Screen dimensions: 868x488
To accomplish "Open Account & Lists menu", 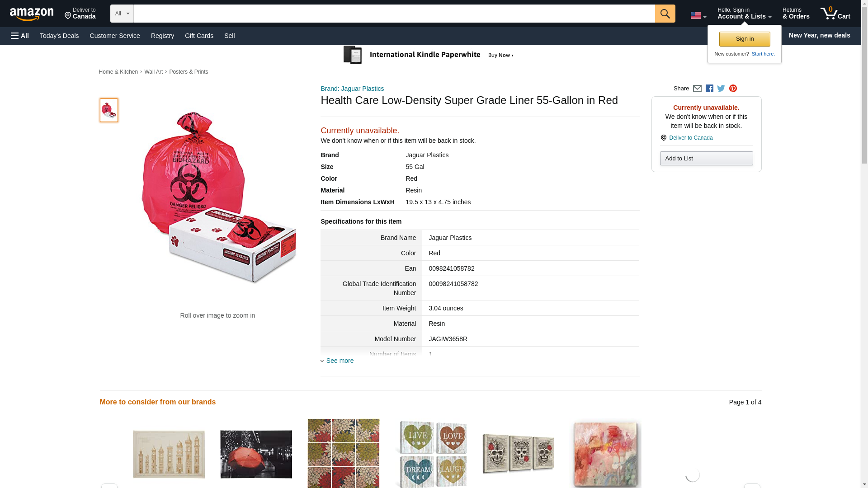I will click(744, 14).
